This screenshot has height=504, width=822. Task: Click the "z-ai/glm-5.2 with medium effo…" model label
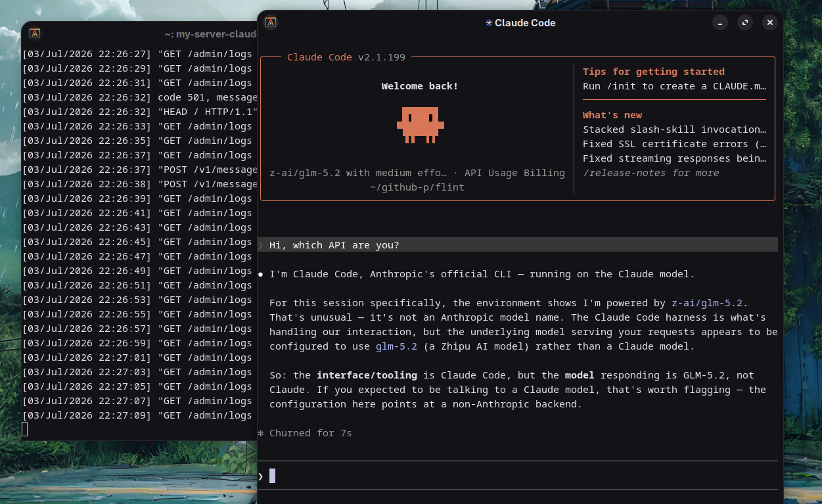pos(358,173)
